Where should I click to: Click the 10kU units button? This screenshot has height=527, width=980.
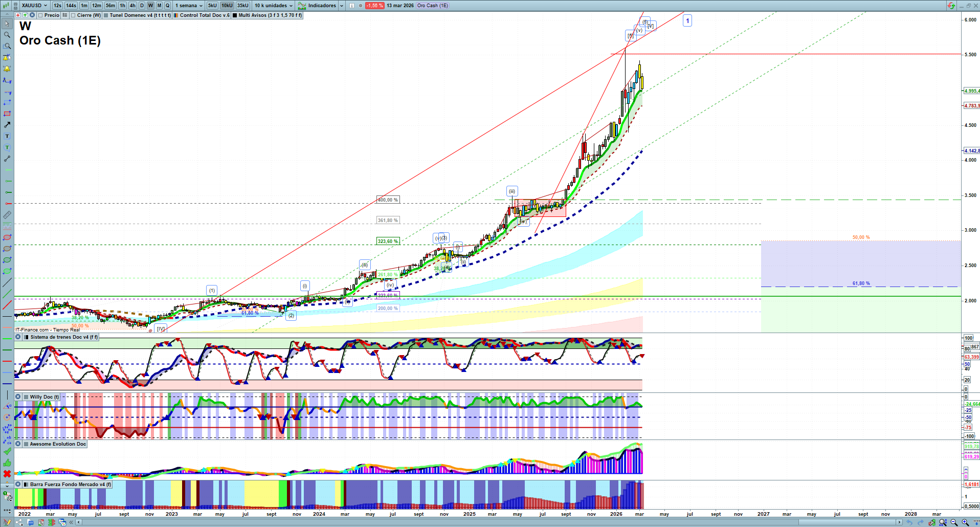[227, 6]
